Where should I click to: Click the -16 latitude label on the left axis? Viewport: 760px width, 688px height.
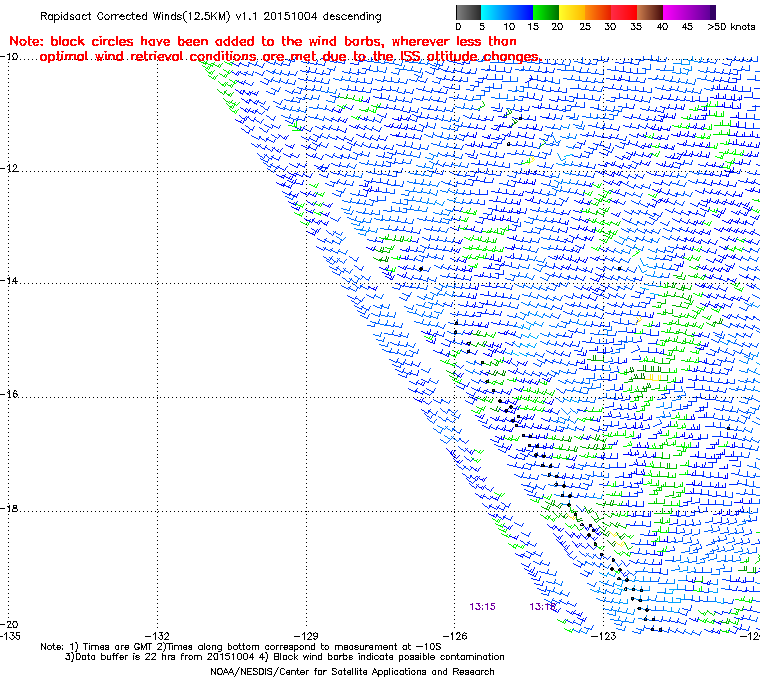pyautogui.click(x=10, y=394)
